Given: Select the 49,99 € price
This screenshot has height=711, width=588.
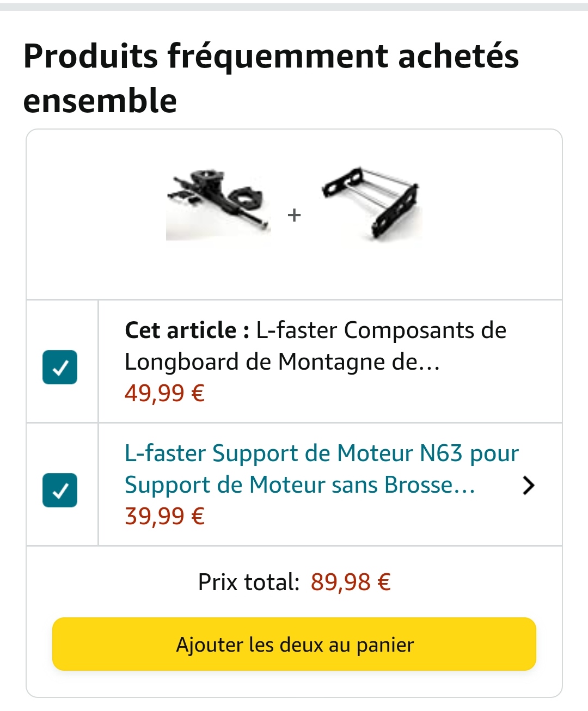Looking at the screenshot, I should coord(164,393).
